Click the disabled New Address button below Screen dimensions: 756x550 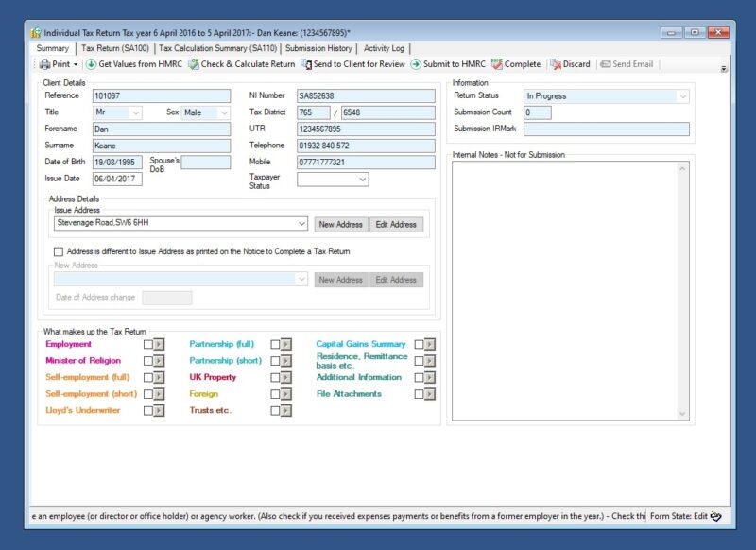341,280
